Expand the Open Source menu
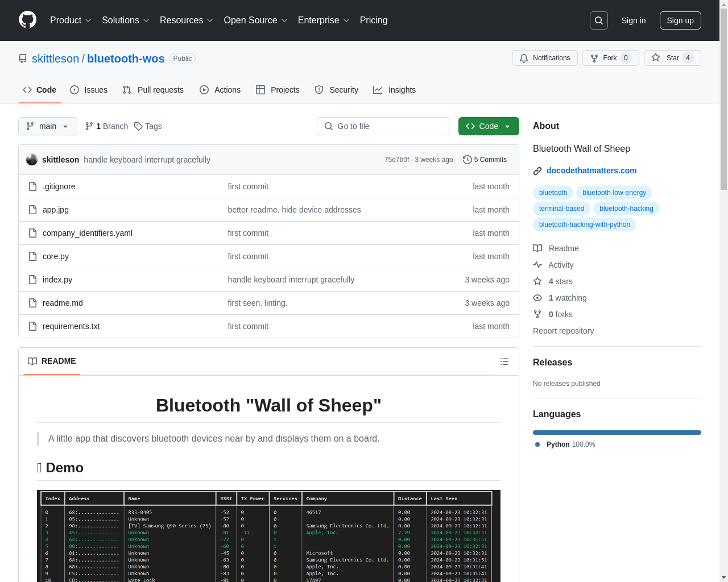 [x=256, y=20]
